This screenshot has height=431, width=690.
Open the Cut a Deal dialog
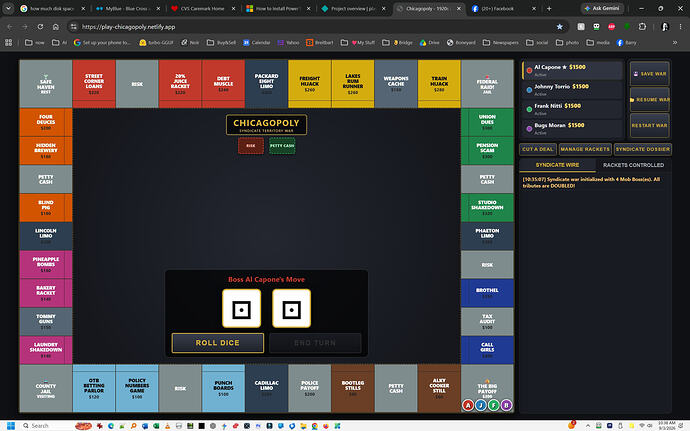click(538, 149)
